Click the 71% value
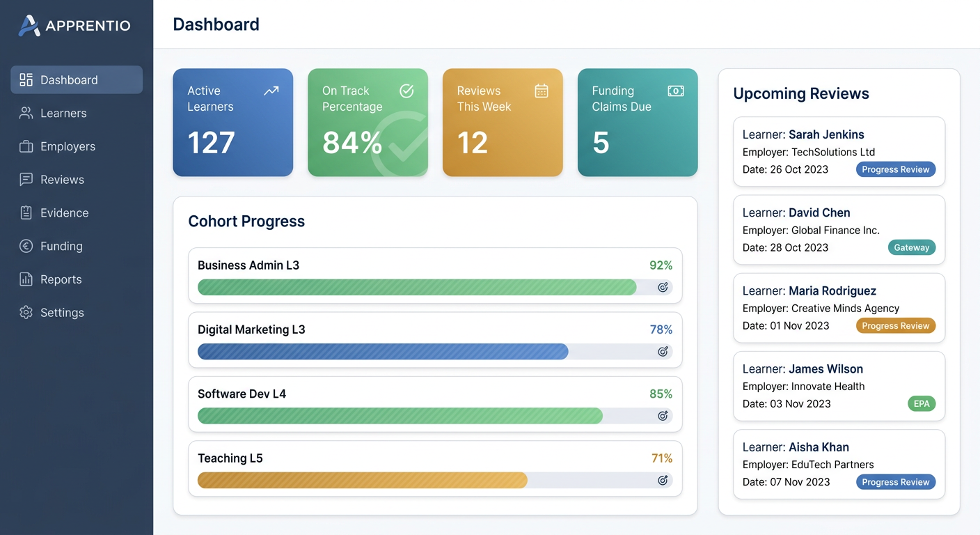 tap(662, 458)
